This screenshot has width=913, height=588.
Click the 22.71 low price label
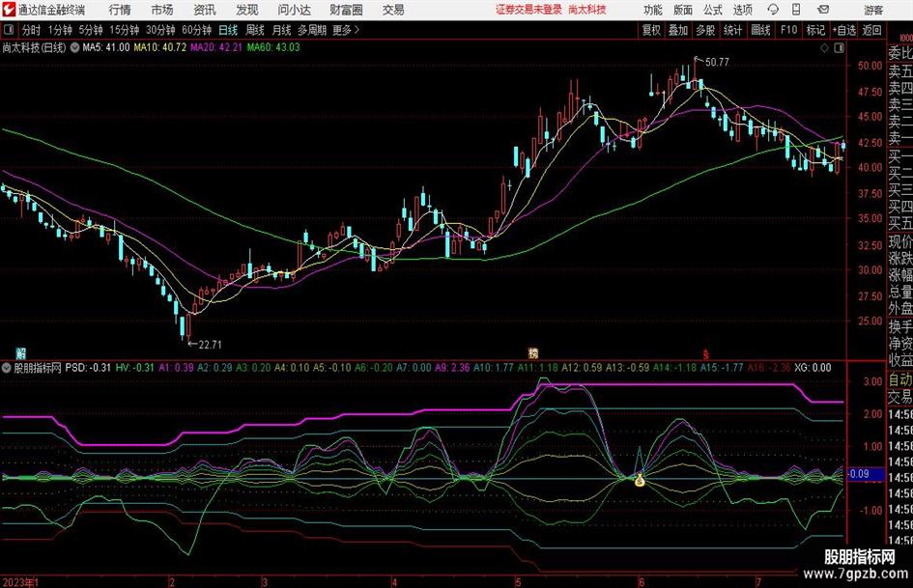[210, 345]
